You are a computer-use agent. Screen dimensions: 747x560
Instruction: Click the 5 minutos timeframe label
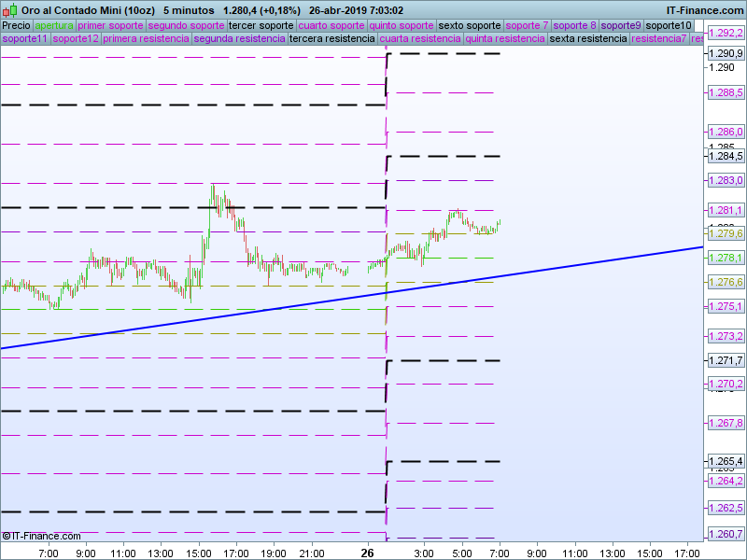point(189,10)
